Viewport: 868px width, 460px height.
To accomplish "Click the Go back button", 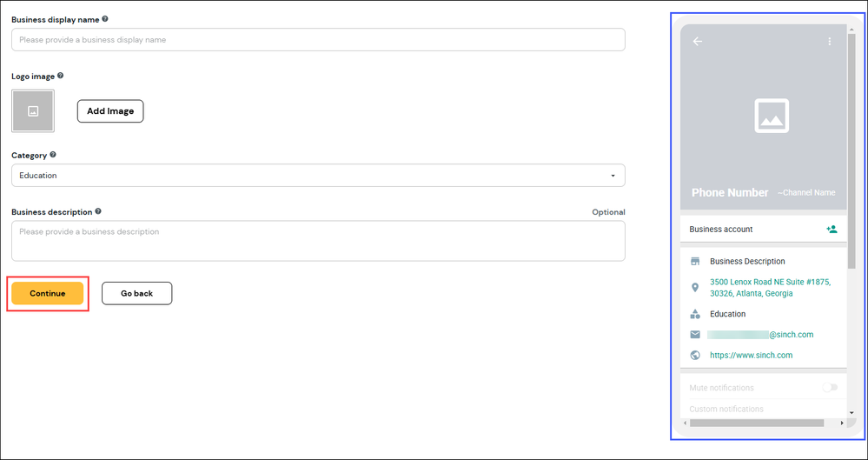I will (136, 293).
